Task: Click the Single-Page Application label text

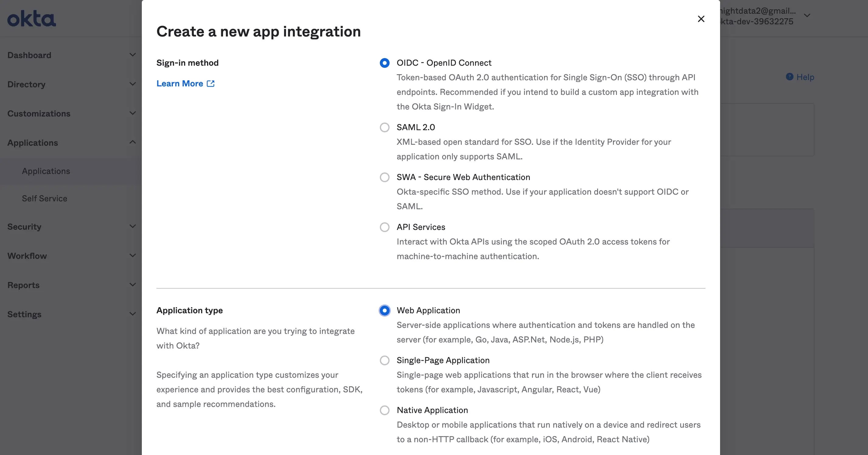Action: pyautogui.click(x=443, y=360)
